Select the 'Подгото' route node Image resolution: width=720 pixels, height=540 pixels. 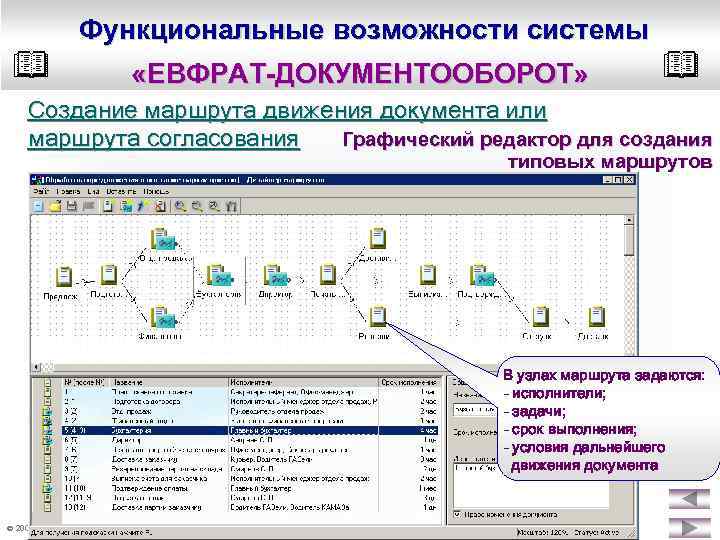point(109,275)
